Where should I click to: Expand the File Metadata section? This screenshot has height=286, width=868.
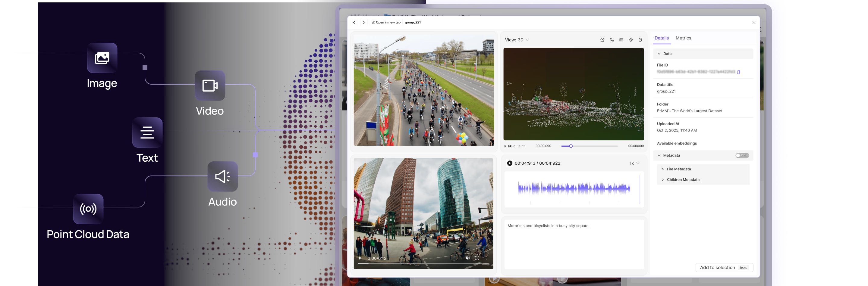click(678, 169)
